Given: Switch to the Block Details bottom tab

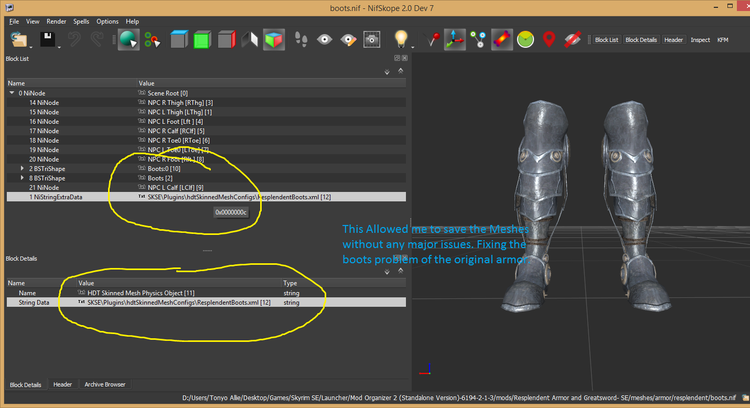Looking at the screenshot, I should pos(25,385).
